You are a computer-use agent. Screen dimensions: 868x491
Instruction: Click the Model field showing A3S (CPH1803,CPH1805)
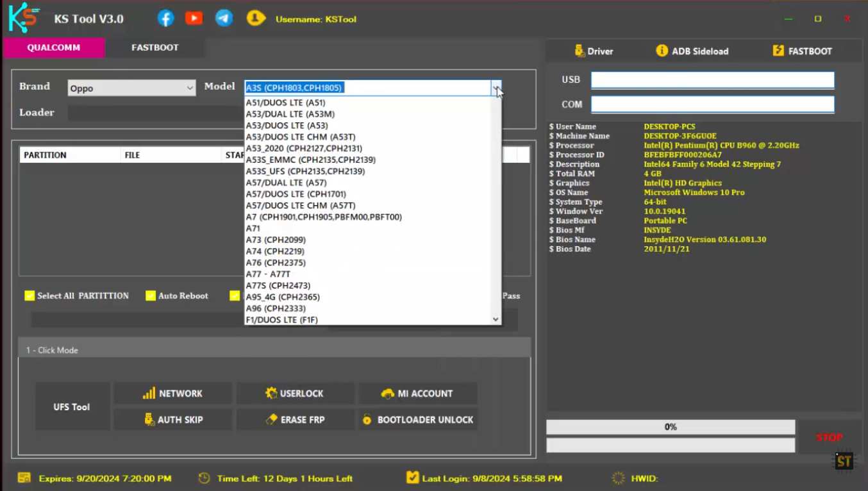coord(367,88)
